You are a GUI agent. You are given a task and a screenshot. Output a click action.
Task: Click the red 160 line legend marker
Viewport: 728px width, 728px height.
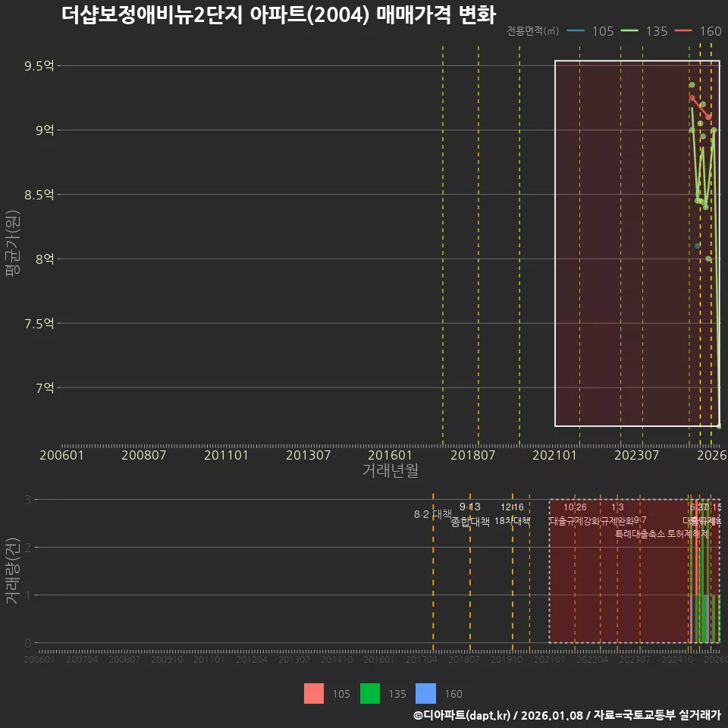(x=684, y=31)
